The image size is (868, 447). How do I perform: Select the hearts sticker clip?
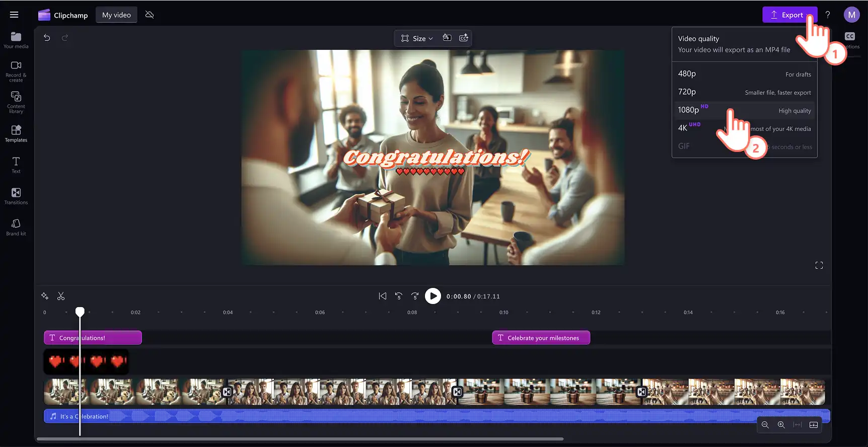coord(86,361)
